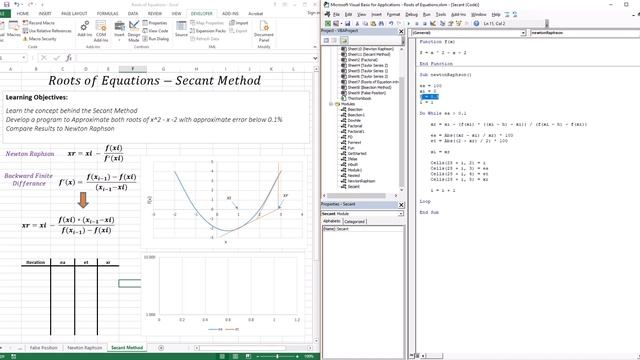Click Expansion Packs in XML group
The height and width of the screenshot is (360, 640).
(x=208, y=31)
